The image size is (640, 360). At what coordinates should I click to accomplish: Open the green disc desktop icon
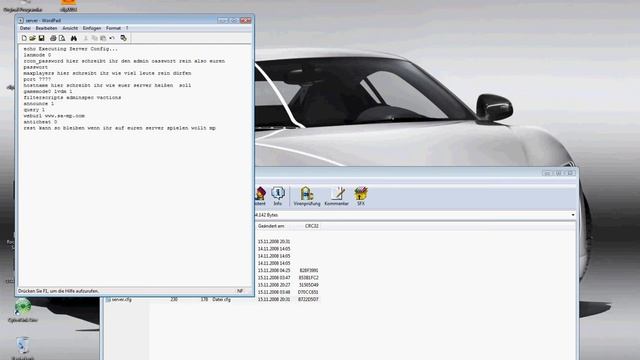pos(23,307)
